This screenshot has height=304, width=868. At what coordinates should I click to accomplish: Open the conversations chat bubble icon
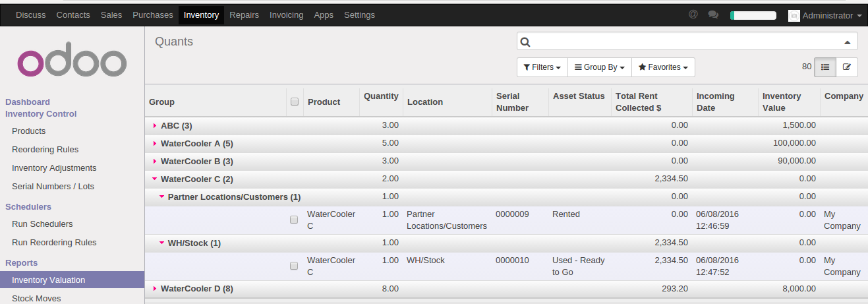click(713, 15)
